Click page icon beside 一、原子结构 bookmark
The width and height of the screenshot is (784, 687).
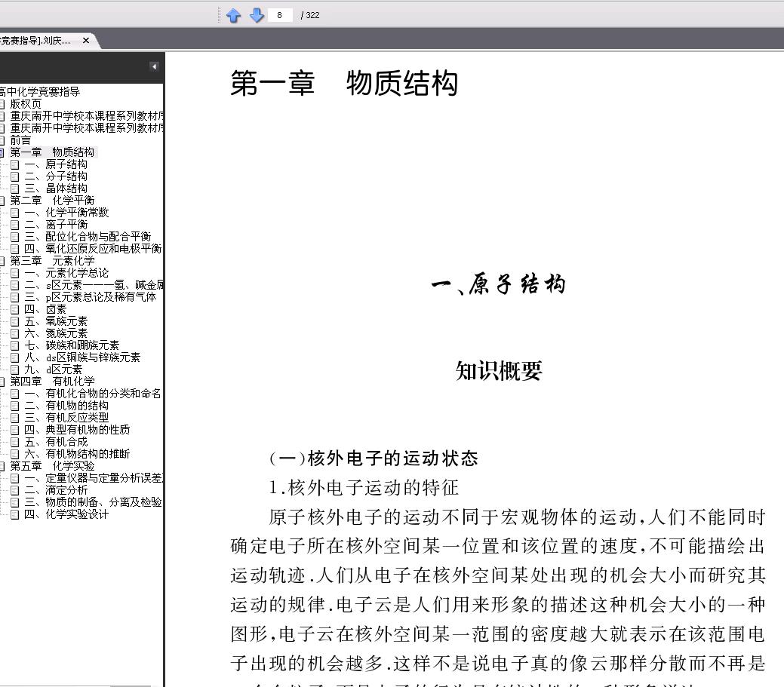pyautogui.click(x=15, y=164)
